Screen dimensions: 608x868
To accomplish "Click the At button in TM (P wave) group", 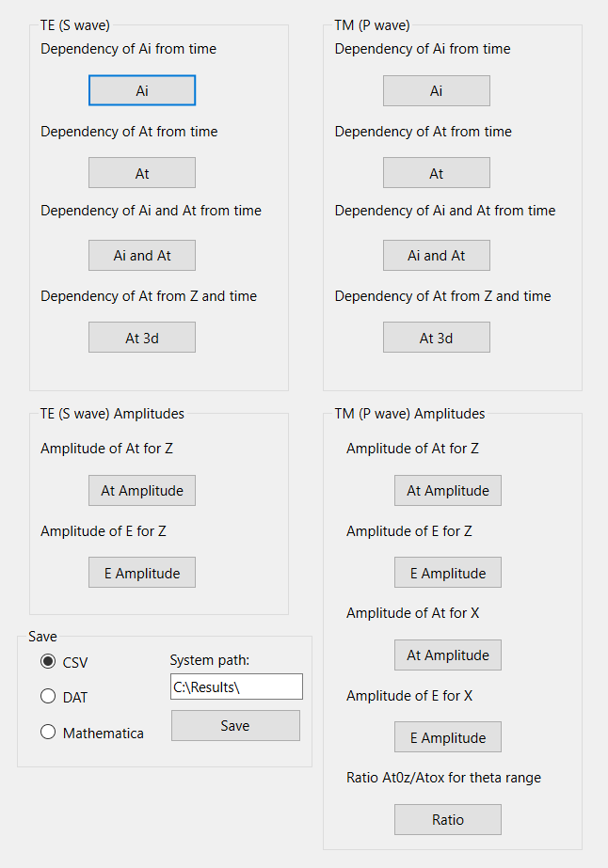I will pos(436,173).
